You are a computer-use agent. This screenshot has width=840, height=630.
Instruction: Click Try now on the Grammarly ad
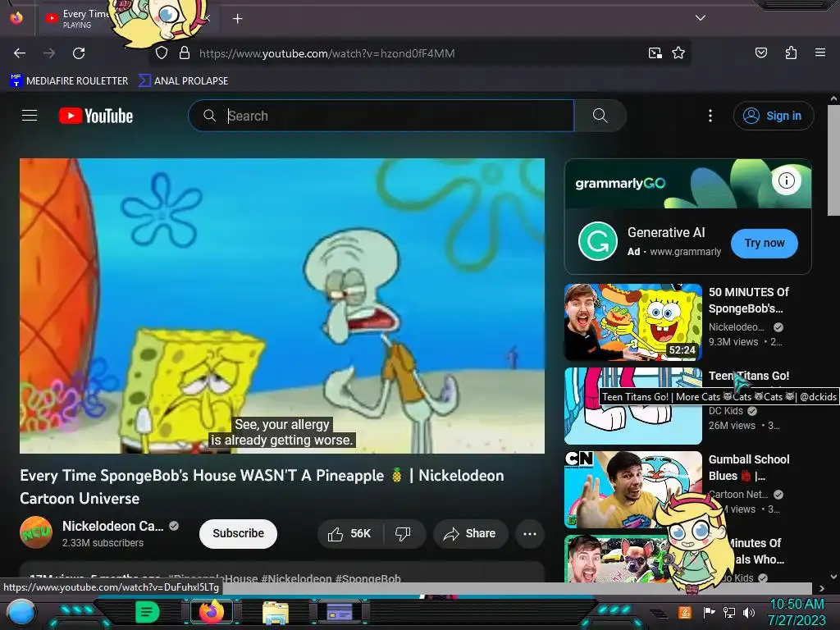tap(765, 243)
